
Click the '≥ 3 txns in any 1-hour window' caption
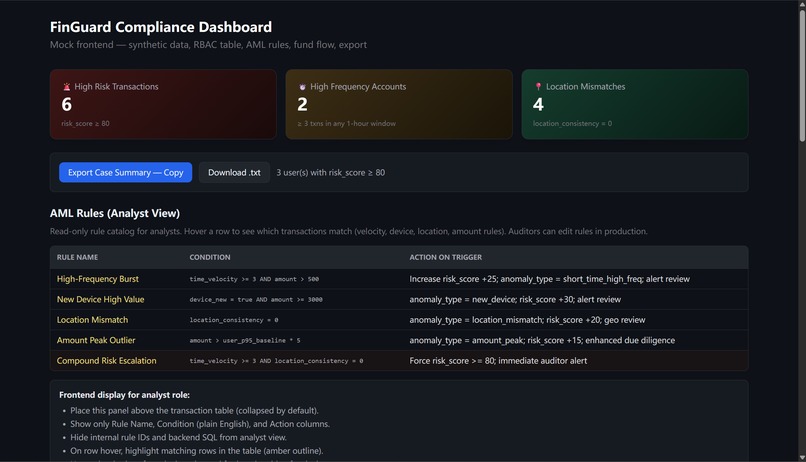click(346, 123)
